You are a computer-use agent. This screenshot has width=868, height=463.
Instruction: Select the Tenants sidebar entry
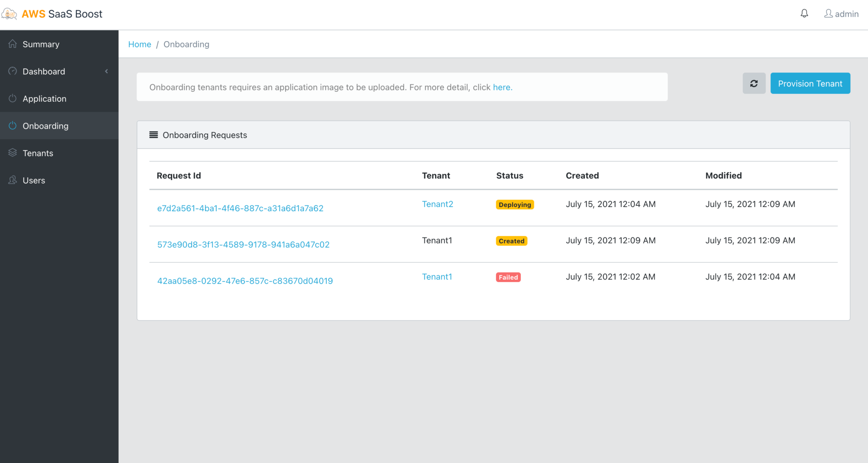coord(38,153)
